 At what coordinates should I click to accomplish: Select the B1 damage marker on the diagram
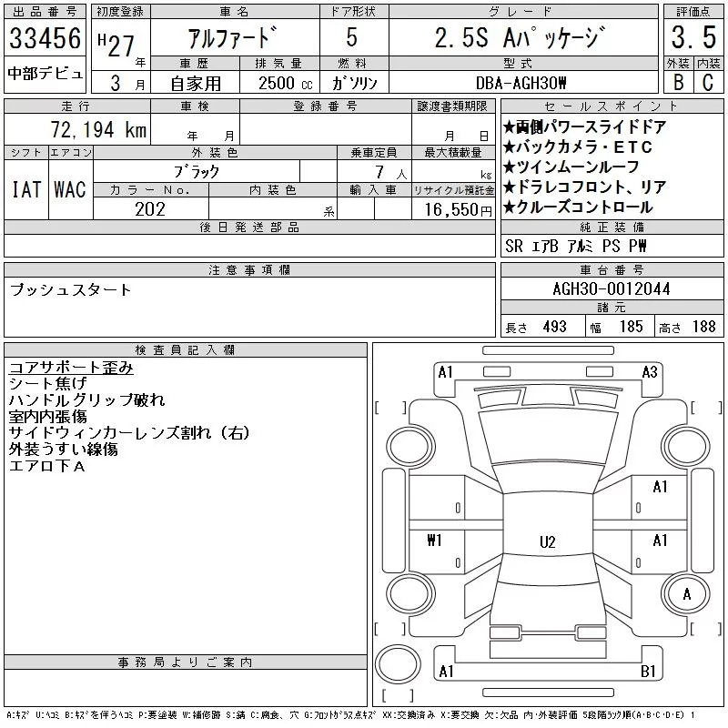[649, 672]
